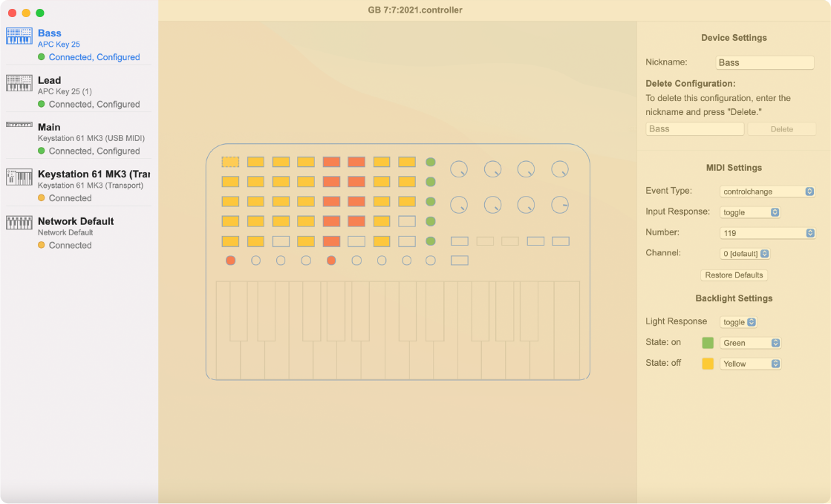This screenshot has width=831, height=504.
Task: Click the top-left dashed pad on controller
Action: [230, 162]
